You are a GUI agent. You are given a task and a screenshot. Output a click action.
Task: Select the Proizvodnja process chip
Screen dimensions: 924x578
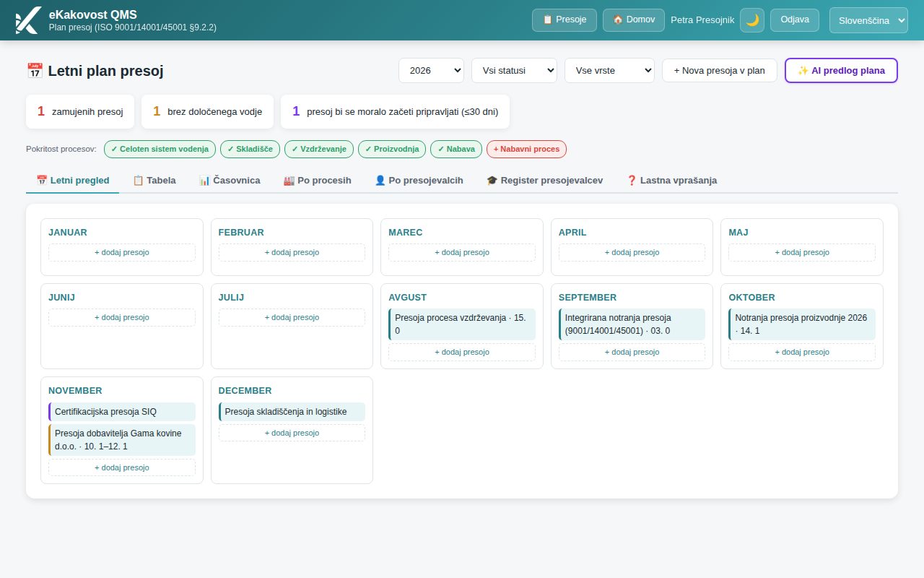click(x=392, y=149)
